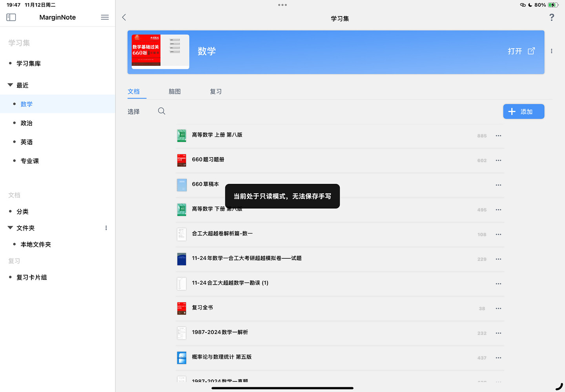
Task: Switch to the 脑图 tab
Action: point(175,91)
